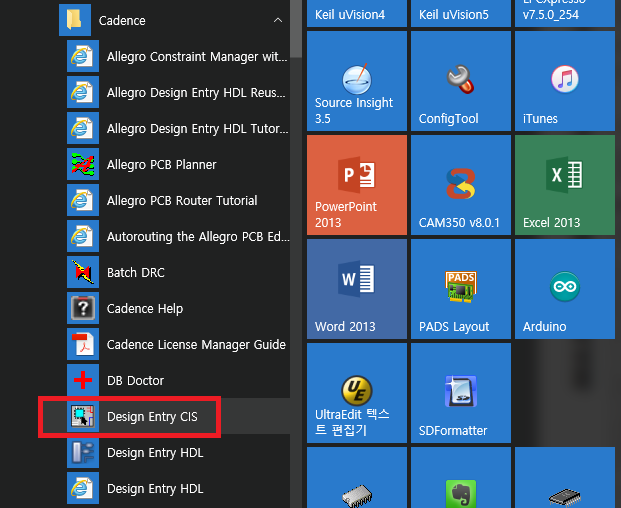This screenshot has width=621, height=508.
Task: Select Allegro Constraint Manager text entry
Action: click(197, 57)
